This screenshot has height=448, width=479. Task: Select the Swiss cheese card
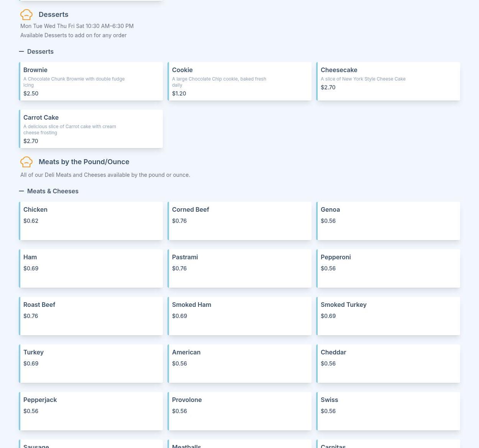click(389, 411)
